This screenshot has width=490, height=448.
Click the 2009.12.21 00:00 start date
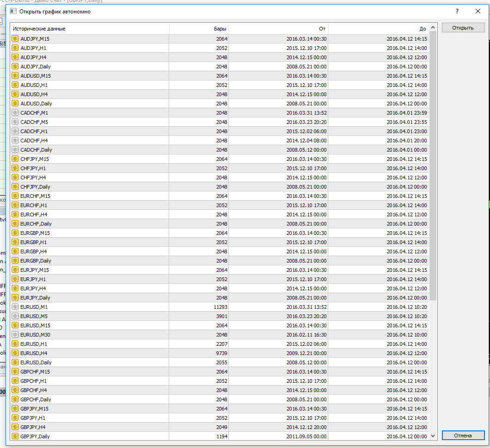pyautogui.click(x=306, y=353)
